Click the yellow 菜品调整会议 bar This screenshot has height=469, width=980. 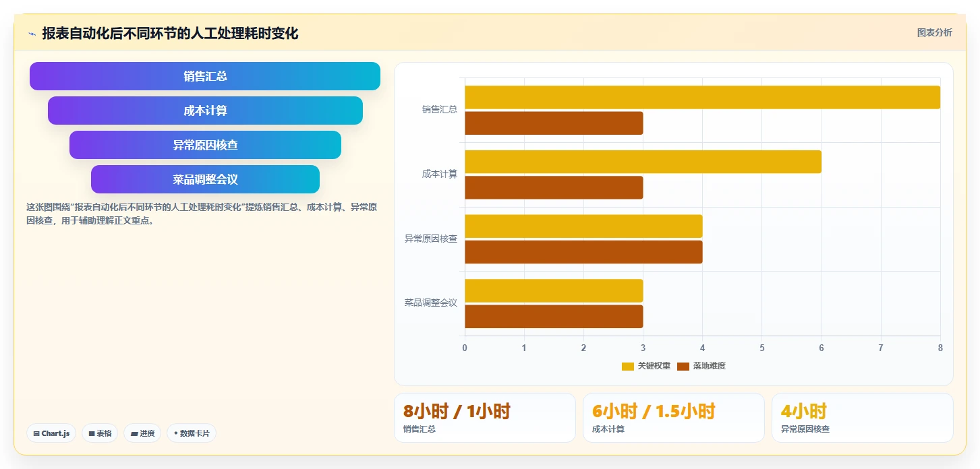coord(554,290)
